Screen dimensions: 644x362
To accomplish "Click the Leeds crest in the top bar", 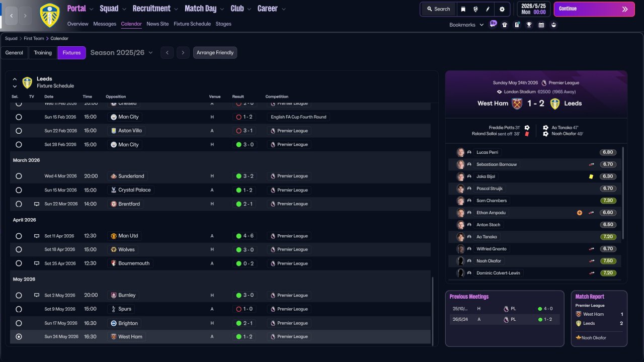I will click(49, 15).
